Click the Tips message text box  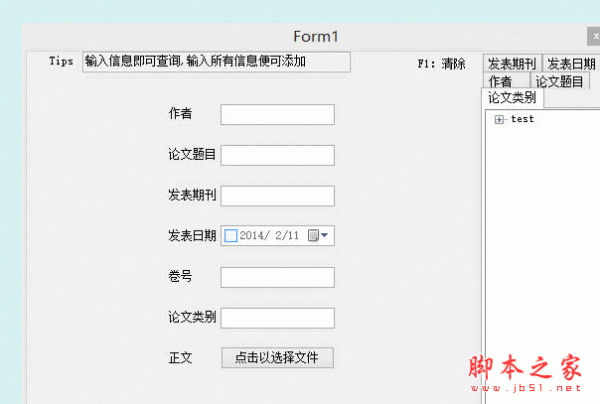pyautogui.click(x=216, y=62)
